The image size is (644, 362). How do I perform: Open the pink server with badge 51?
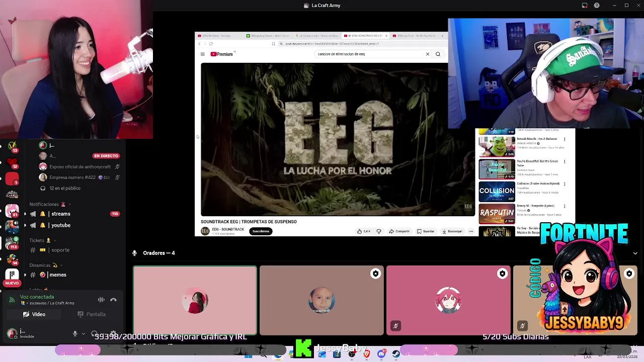tap(12, 211)
